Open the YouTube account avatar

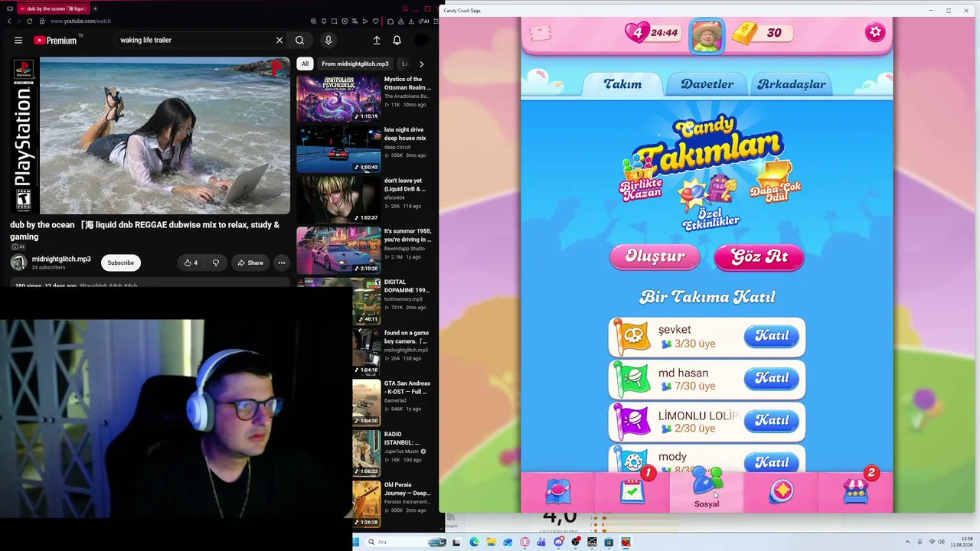pyautogui.click(x=421, y=40)
